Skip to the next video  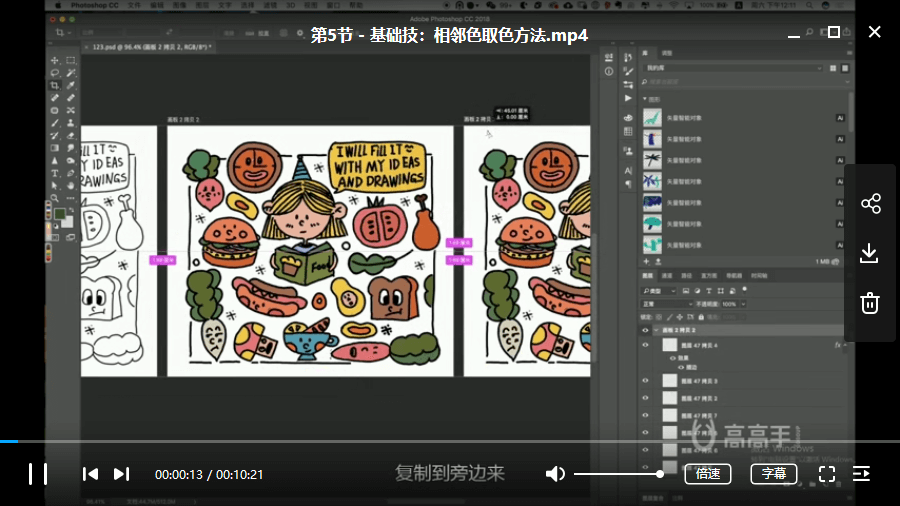121,474
